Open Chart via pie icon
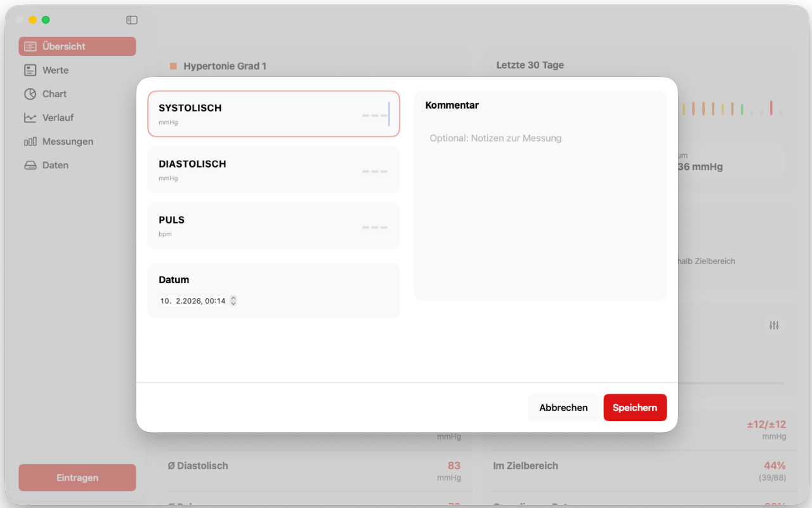This screenshot has height=508, width=812. 30,94
